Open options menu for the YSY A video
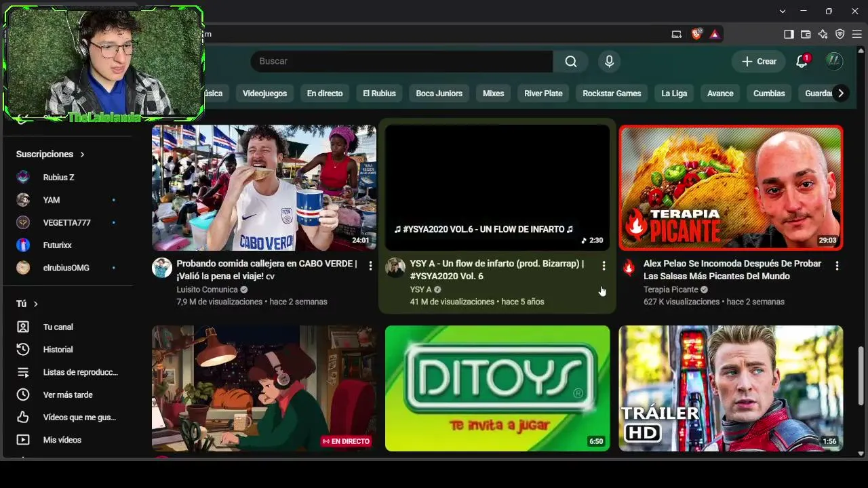The image size is (868, 488). (x=604, y=266)
